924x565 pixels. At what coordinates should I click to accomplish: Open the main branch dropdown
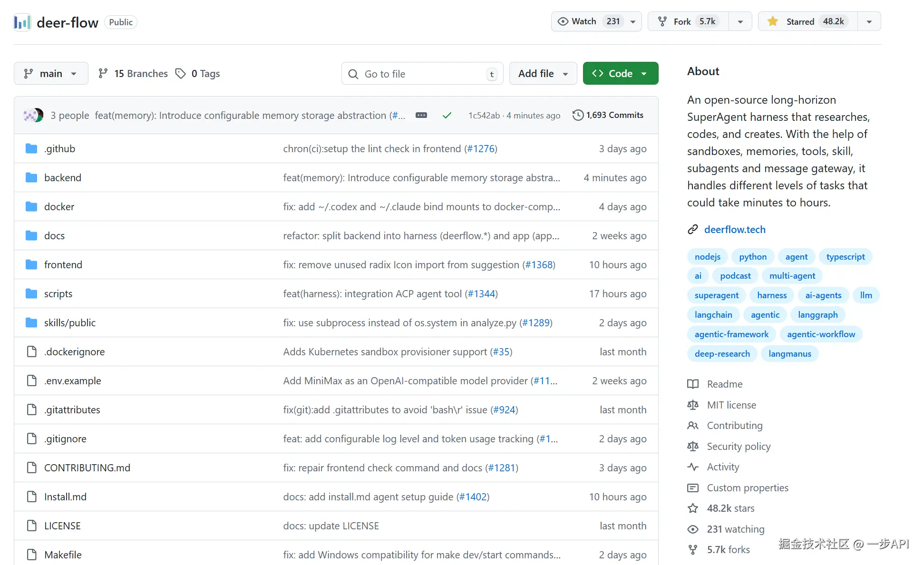point(51,74)
